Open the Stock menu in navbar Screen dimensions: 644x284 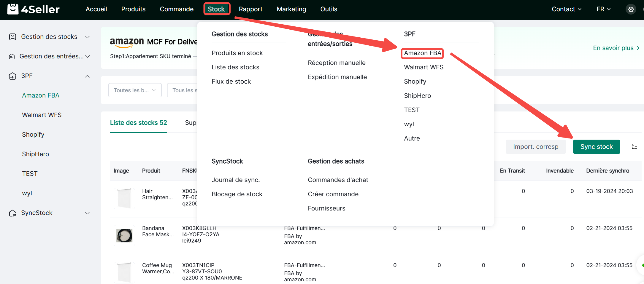point(216,9)
